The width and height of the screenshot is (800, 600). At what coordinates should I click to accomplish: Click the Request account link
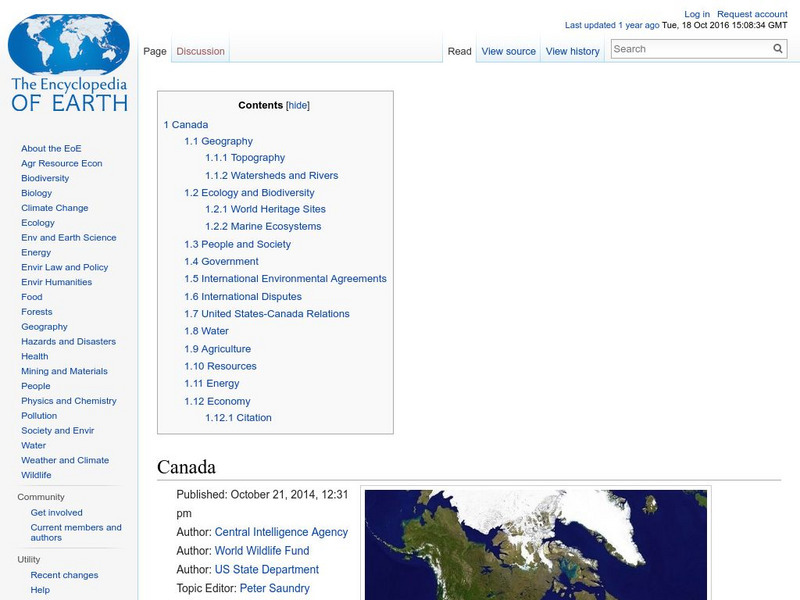click(752, 14)
